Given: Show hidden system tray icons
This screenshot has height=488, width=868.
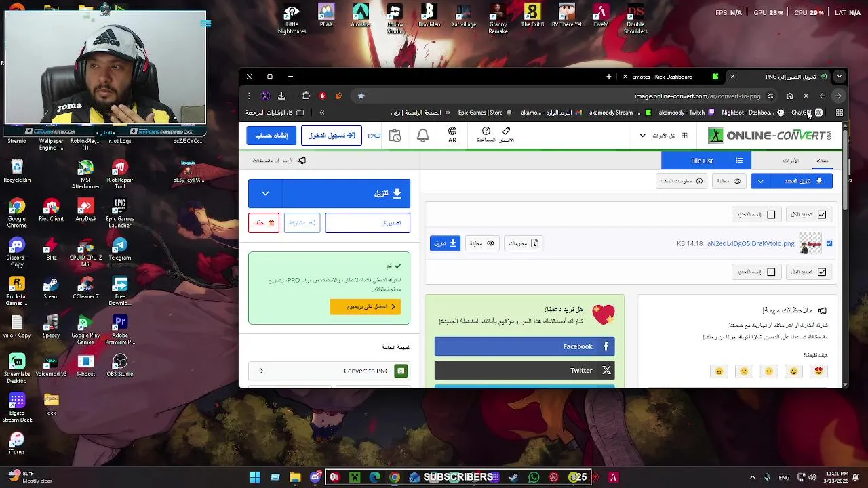Looking at the screenshot, I should (x=752, y=477).
